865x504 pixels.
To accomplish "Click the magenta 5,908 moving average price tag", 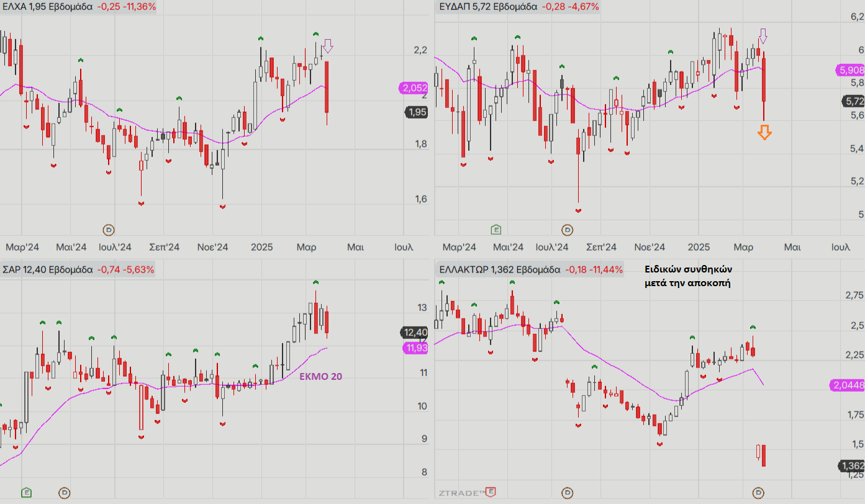I will [x=850, y=70].
